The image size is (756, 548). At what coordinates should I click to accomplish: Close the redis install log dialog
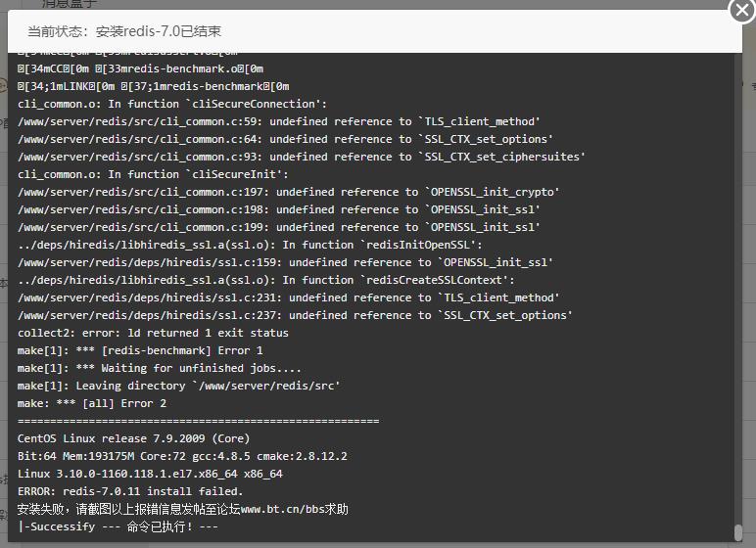pos(742,10)
